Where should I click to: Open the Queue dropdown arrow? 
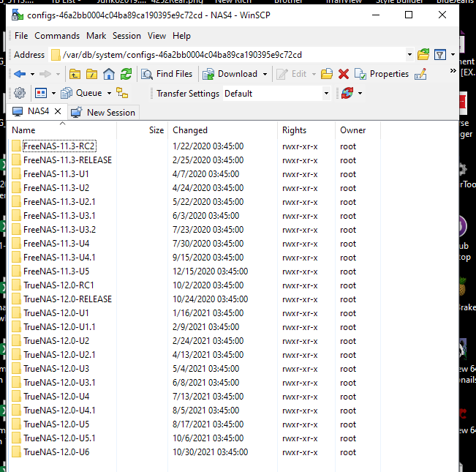coord(109,93)
